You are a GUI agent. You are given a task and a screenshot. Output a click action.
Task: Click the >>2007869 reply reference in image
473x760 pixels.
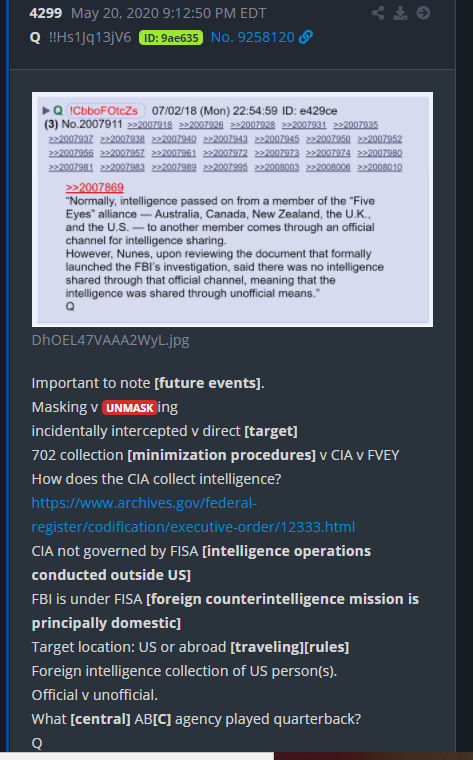pyautogui.click(x=95, y=188)
